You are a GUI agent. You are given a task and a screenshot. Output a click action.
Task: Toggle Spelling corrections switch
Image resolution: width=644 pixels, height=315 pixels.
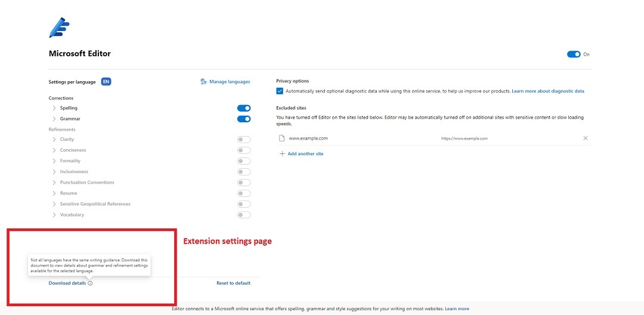244,108
